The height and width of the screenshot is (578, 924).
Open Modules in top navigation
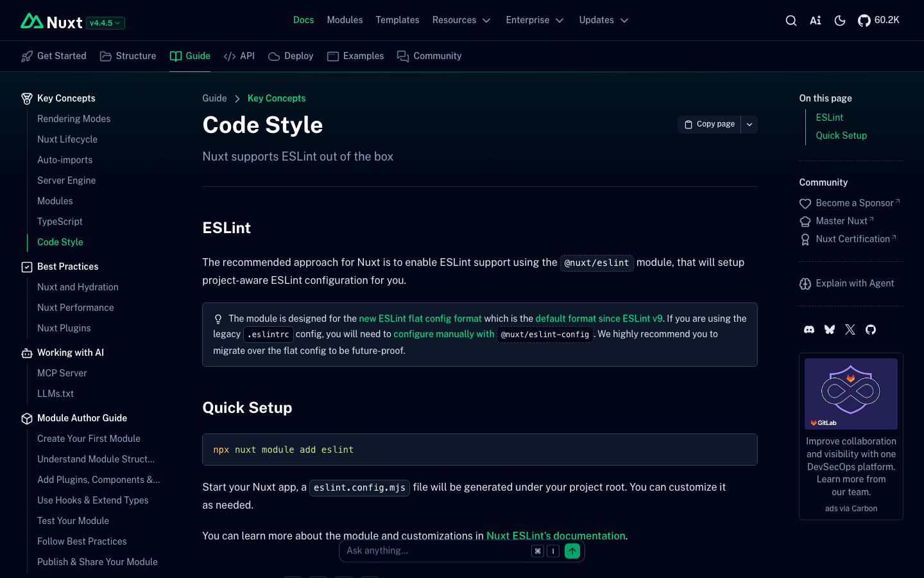pyautogui.click(x=345, y=20)
